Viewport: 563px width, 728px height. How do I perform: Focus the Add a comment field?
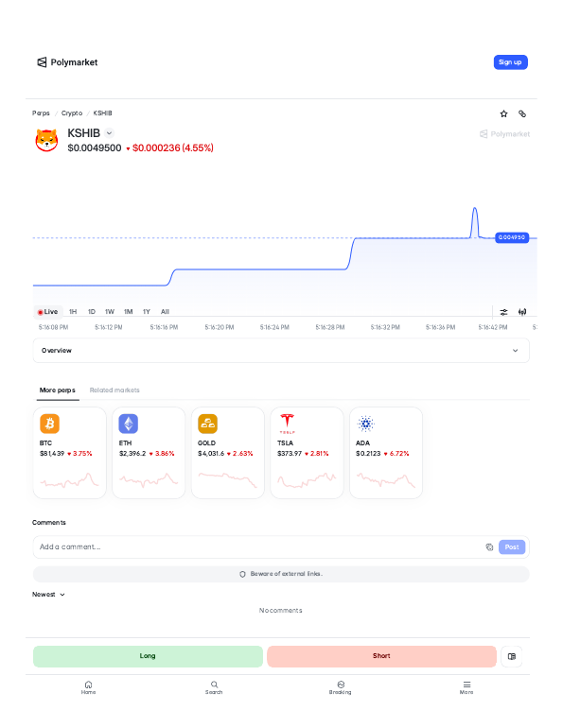click(260, 546)
